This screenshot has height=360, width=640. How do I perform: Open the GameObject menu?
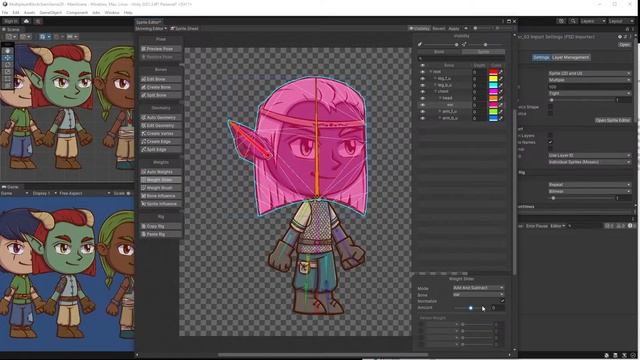point(51,13)
